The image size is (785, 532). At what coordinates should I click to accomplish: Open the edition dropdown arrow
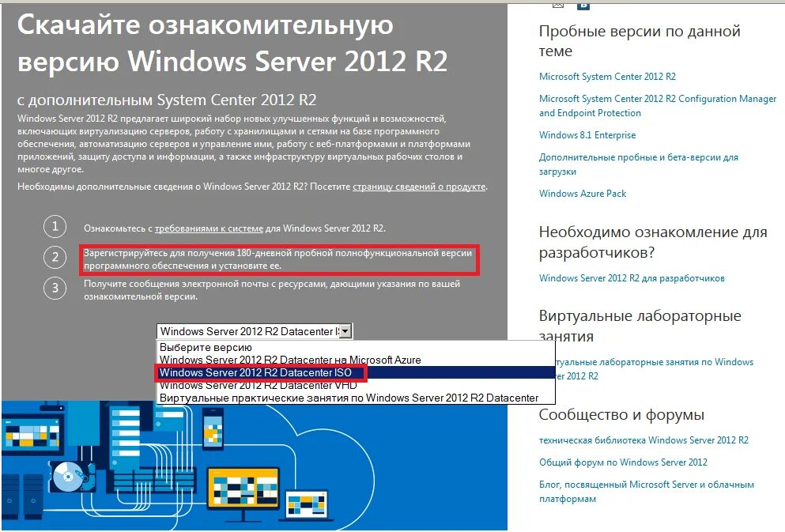tap(345, 331)
